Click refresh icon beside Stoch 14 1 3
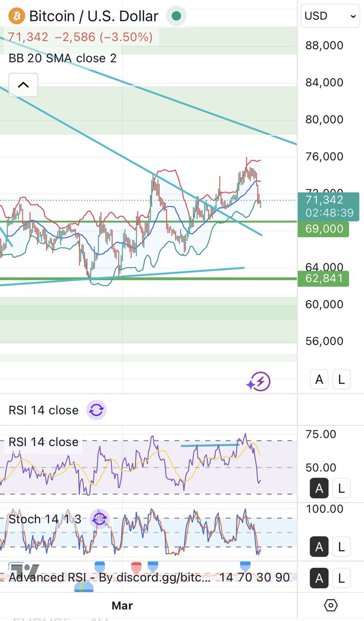This screenshot has width=364, height=621. [99, 519]
